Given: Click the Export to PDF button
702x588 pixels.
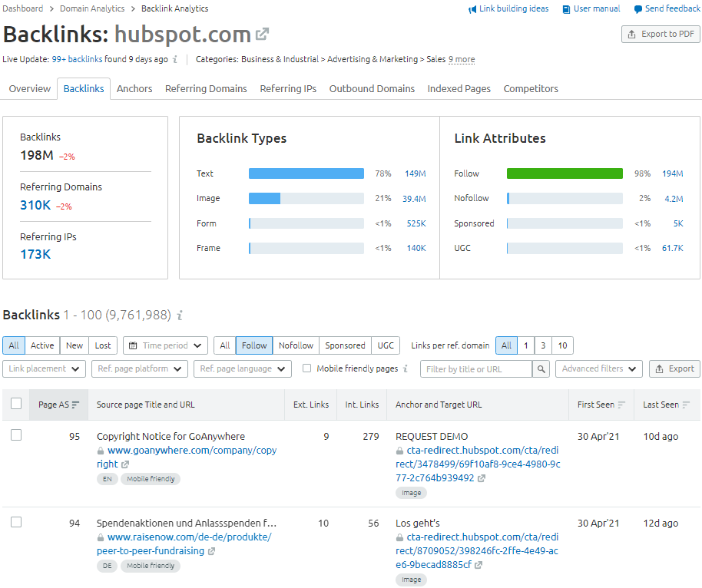Looking at the screenshot, I should pos(661,34).
